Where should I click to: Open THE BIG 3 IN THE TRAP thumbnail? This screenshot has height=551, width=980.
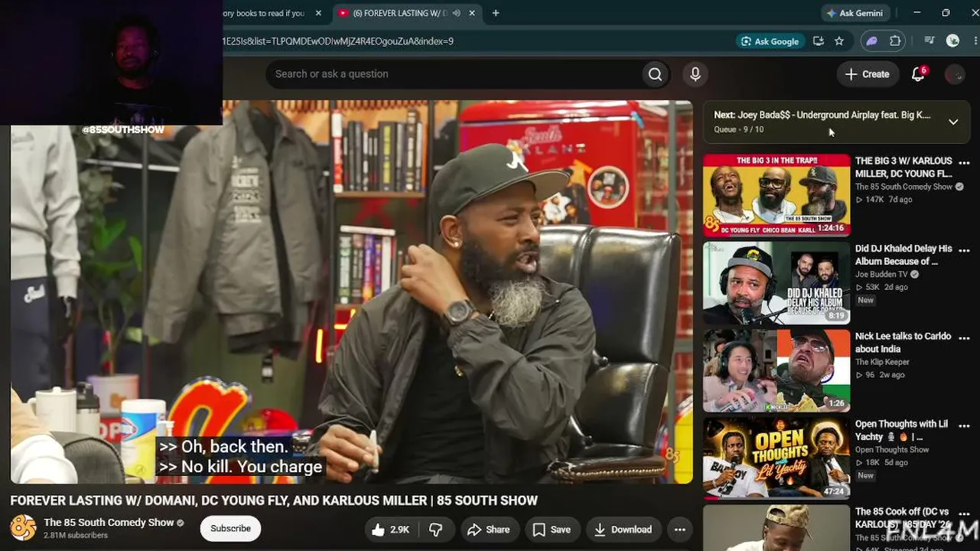[777, 195]
